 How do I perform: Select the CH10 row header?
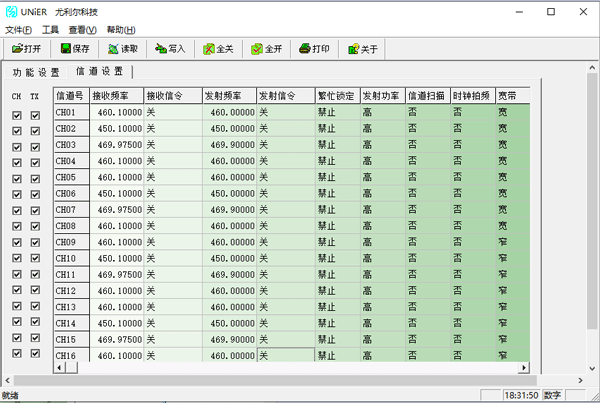(70, 258)
